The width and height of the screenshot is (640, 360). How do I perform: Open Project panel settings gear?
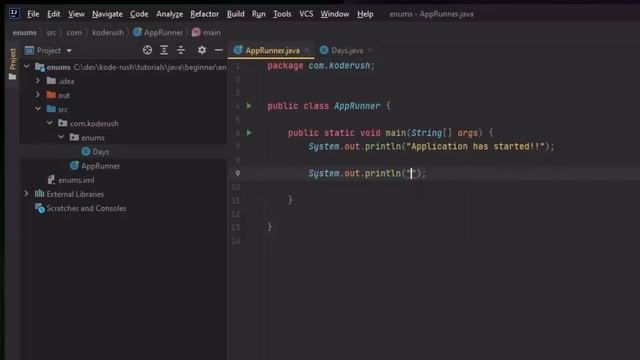(x=202, y=50)
